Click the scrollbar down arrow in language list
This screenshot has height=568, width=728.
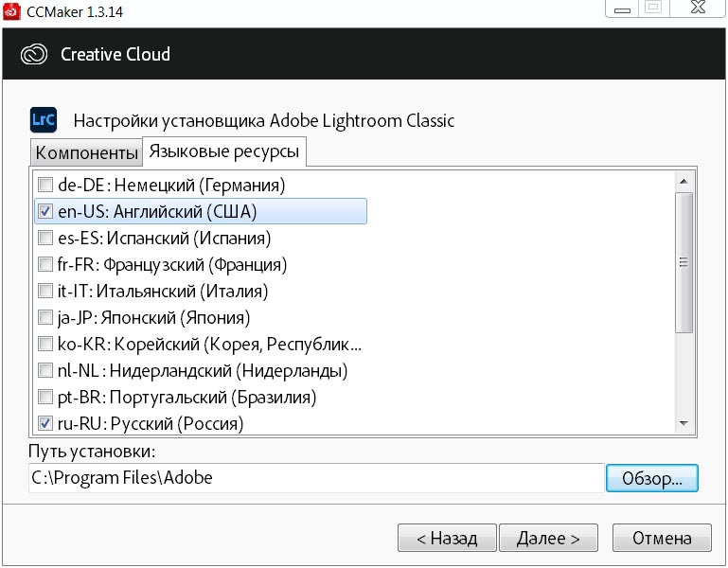pyautogui.click(x=684, y=423)
